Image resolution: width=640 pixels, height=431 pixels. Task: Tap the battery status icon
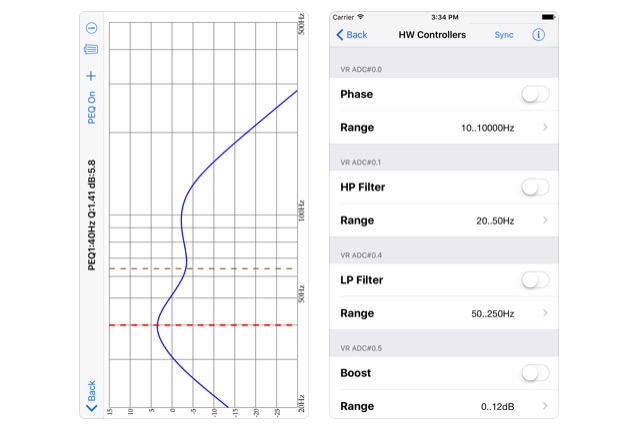pos(548,17)
